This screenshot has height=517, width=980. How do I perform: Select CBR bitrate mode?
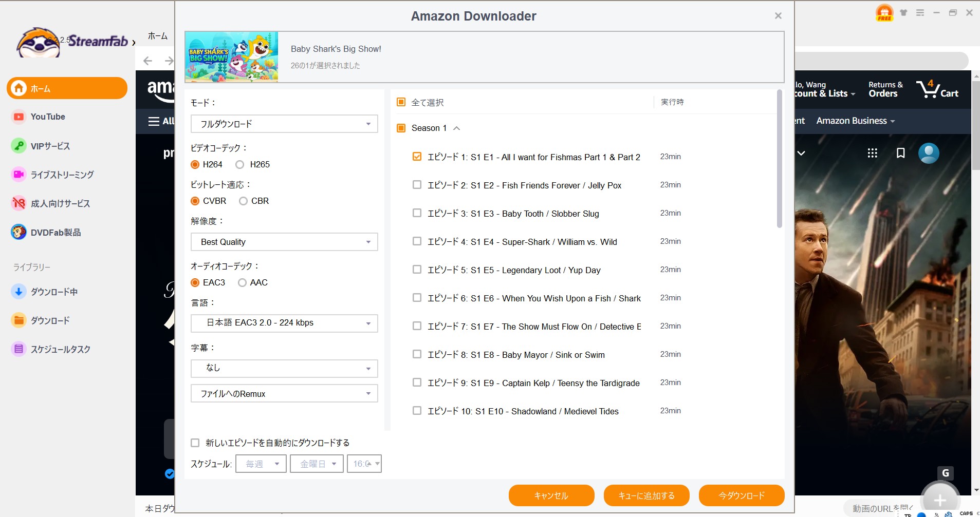click(x=243, y=201)
